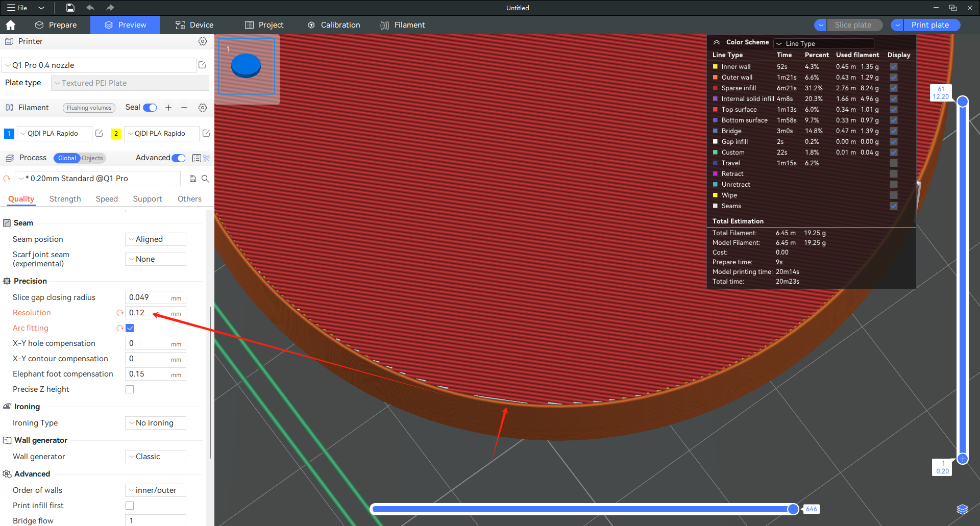
Task: Open printer settings gear icon
Action: coord(203,41)
